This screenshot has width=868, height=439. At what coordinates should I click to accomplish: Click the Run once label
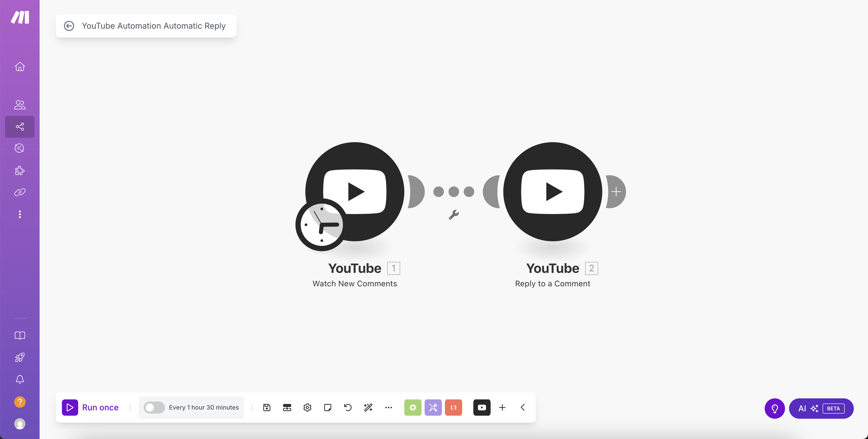(100, 407)
